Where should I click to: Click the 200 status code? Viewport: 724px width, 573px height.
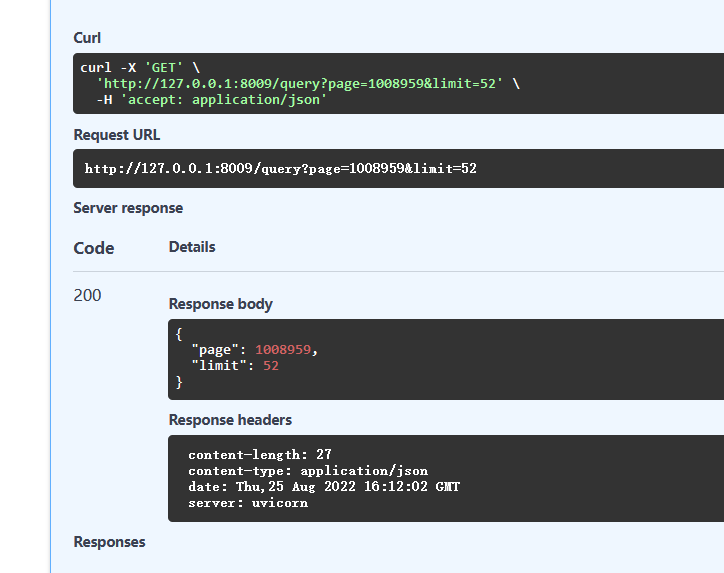(87, 296)
